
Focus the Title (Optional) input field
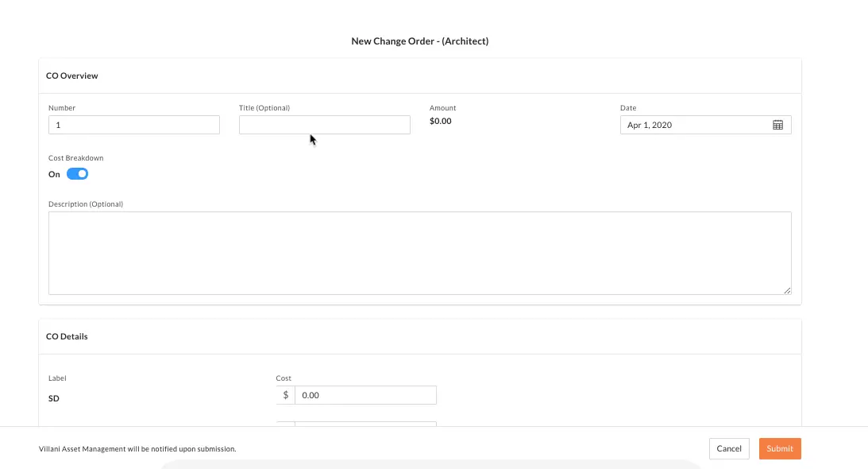pos(324,125)
